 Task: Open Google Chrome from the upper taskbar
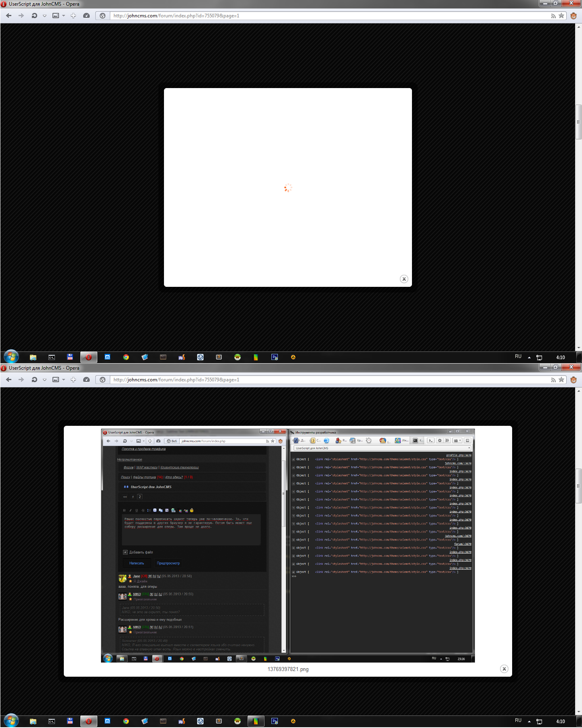tap(126, 357)
